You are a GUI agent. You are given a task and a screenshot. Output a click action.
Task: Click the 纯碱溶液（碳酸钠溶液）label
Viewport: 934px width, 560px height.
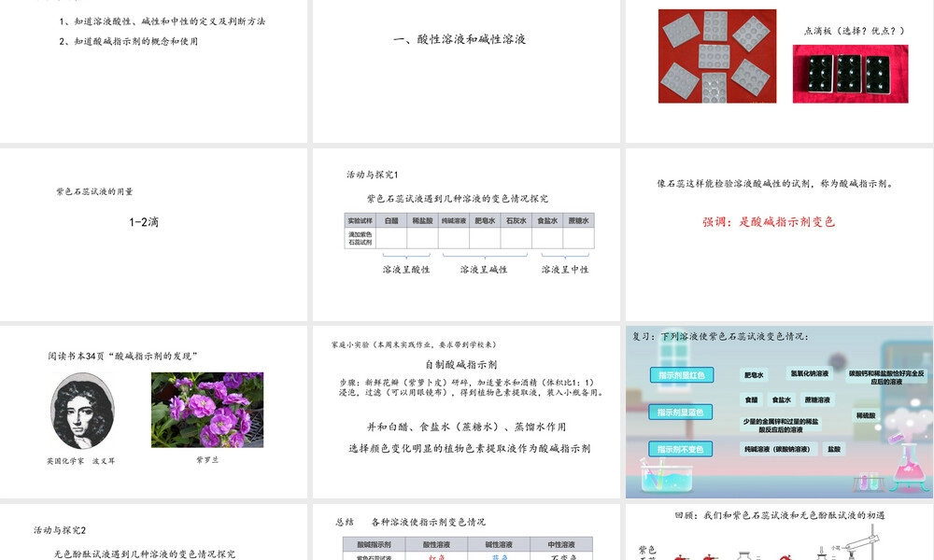click(x=777, y=449)
